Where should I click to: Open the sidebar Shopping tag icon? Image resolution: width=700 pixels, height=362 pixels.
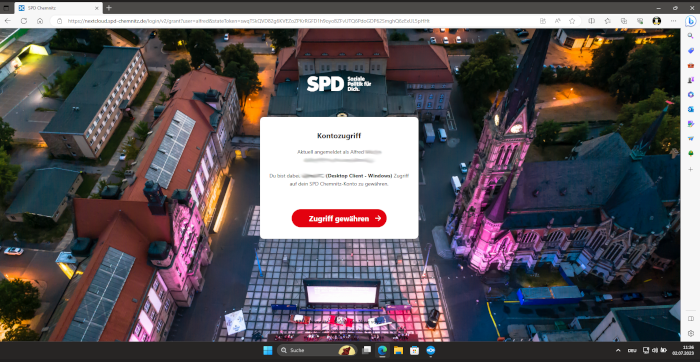[691, 51]
